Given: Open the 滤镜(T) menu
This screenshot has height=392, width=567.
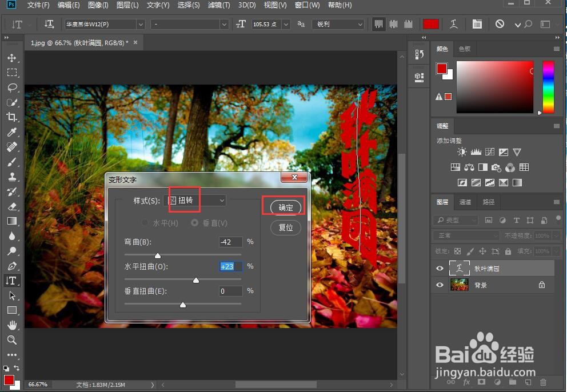Looking at the screenshot, I should [x=219, y=5].
